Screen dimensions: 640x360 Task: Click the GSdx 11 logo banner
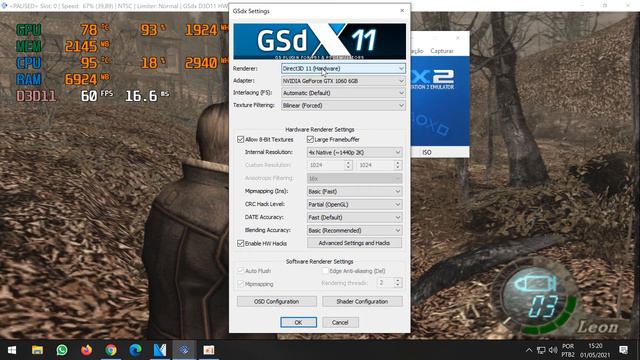320,41
